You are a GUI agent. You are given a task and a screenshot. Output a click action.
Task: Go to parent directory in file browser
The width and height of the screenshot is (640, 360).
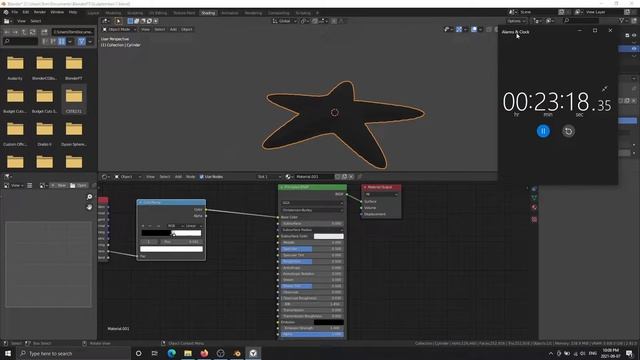click(x=24, y=31)
